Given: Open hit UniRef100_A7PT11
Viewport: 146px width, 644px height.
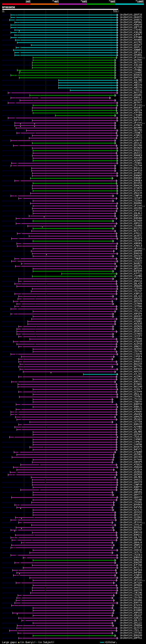Looking at the screenshot, I should [131, 274].
